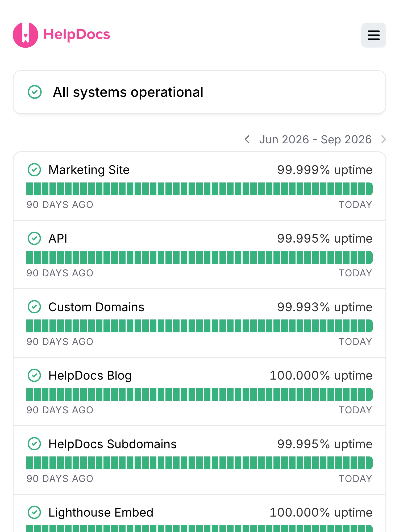
Task: Click HelpDocs Subdomains '99.995% uptime' value
Action: [325, 444]
